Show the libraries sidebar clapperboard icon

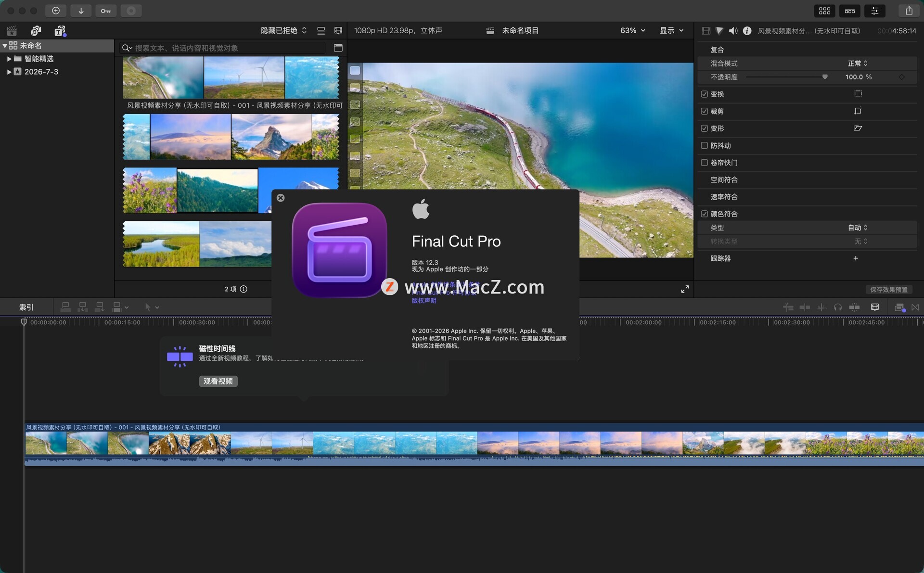click(12, 31)
